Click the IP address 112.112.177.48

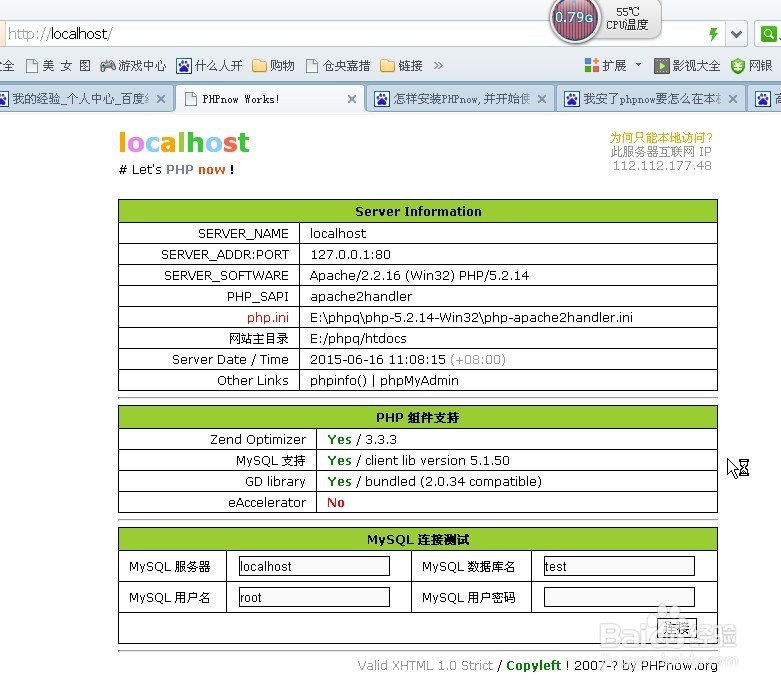click(661, 166)
